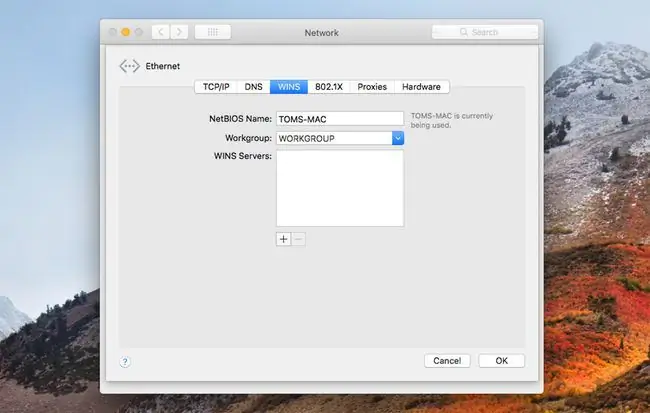The image size is (650, 413).
Task: Click the 'WINS Servers:' label
Action: pos(243,156)
